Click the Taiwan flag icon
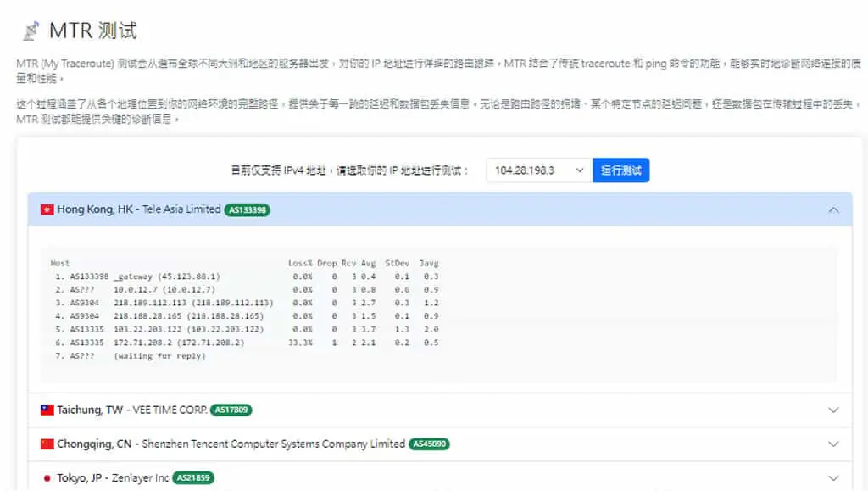 click(x=47, y=410)
